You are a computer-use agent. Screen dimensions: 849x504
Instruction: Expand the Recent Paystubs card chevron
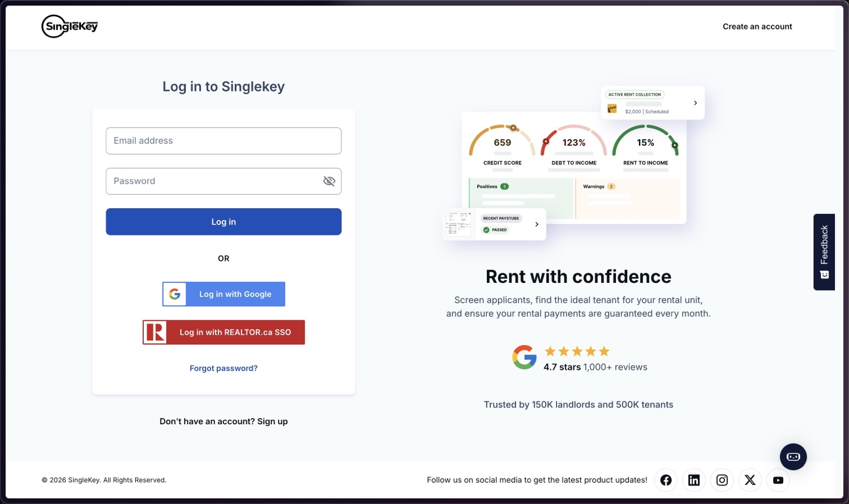537,225
